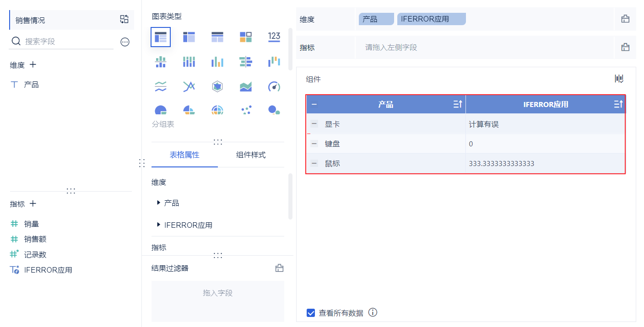This screenshot has height=327, width=644.
Task: Switch to the 组件样式 tab
Action: point(251,155)
